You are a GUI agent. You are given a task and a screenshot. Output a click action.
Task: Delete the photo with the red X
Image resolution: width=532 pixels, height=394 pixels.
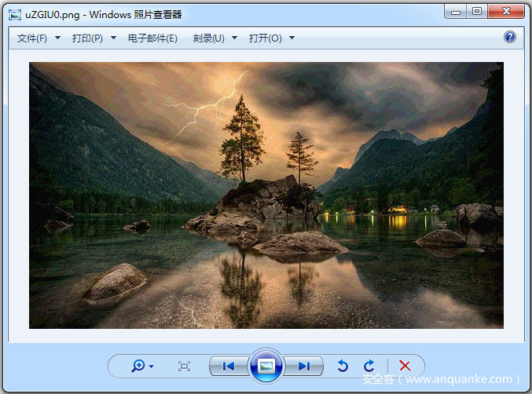click(405, 366)
